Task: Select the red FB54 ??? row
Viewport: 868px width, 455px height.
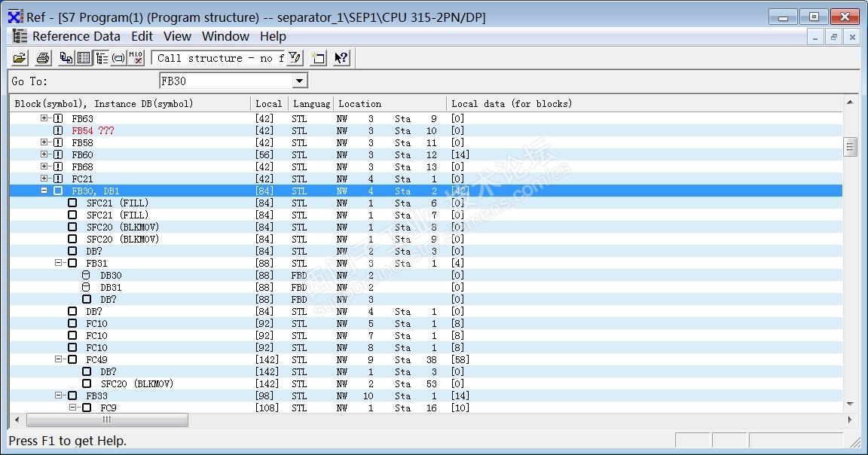Action: point(426,130)
